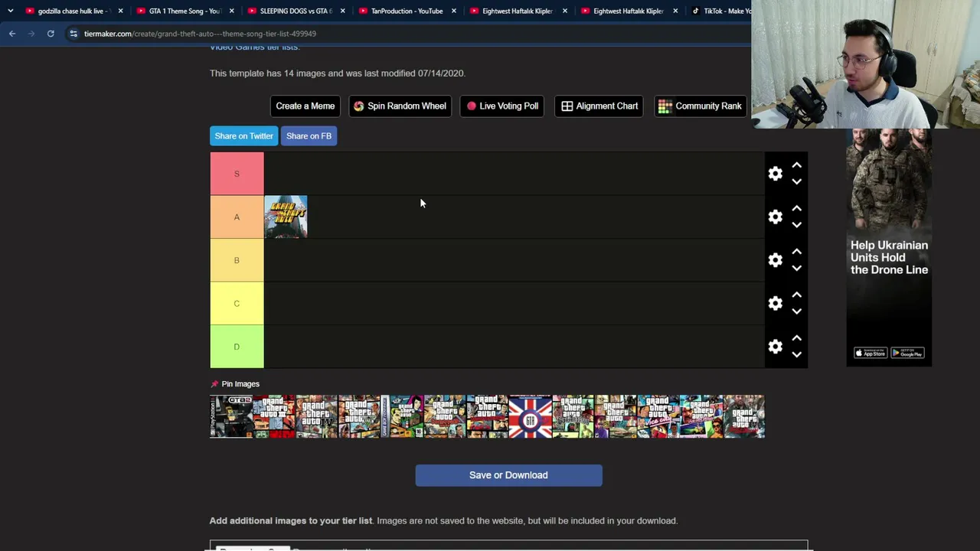This screenshot has width=980, height=551.
Task: Close the godzilla chase hulk live tab
Action: tap(120, 11)
